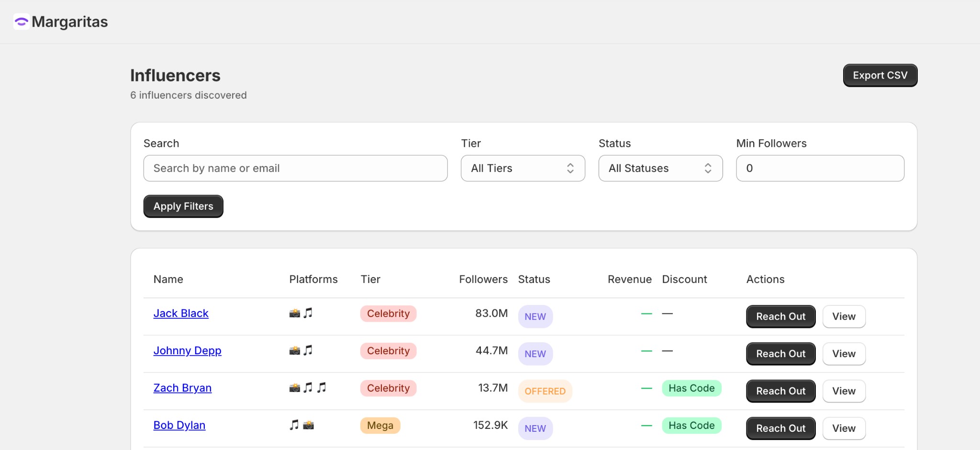Open Johnny Depp's profile link

coord(187,350)
